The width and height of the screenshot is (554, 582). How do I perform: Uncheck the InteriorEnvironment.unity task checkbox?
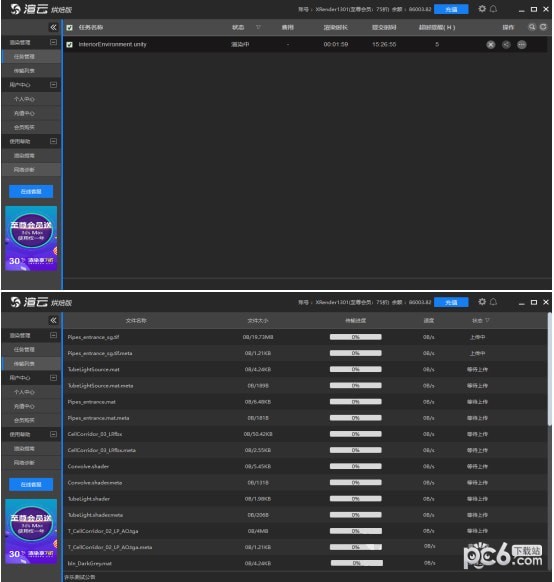(69, 45)
